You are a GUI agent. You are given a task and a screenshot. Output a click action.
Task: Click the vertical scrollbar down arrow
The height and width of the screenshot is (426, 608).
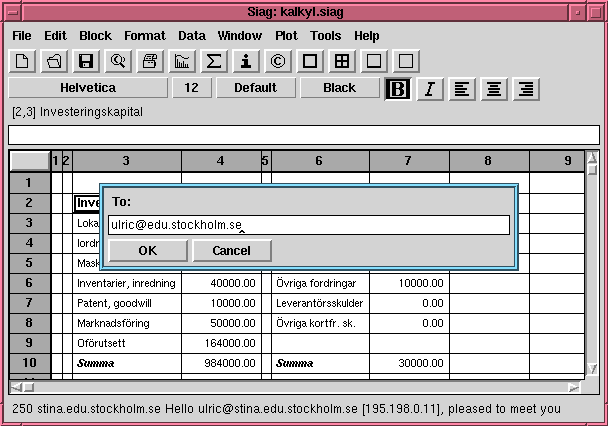[x=592, y=368]
